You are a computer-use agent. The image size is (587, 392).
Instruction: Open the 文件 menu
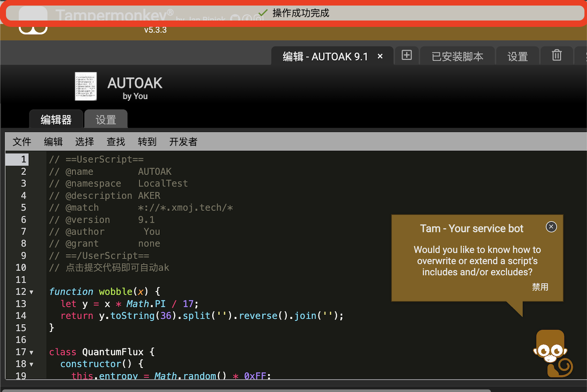click(x=22, y=142)
